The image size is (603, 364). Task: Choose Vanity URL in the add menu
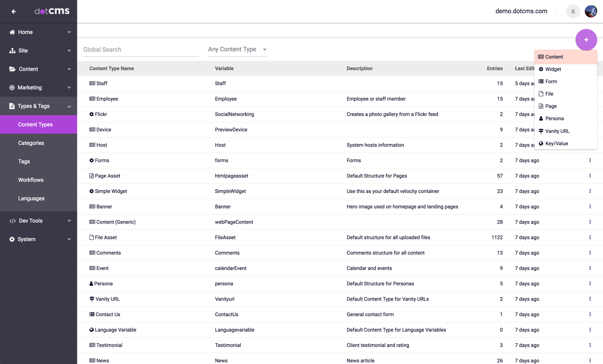coord(557,131)
